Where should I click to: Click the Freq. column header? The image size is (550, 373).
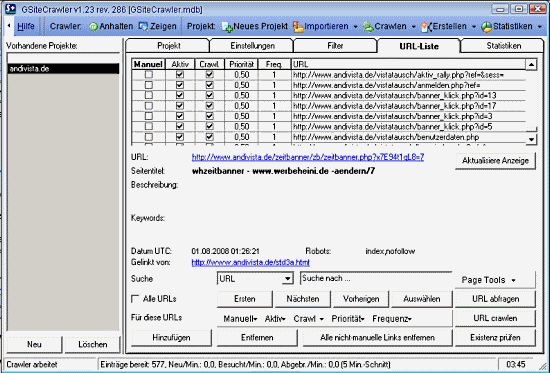pyautogui.click(x=274, y=64)
